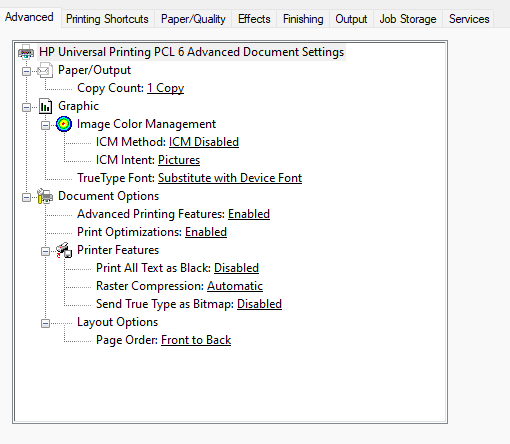Select the Send True Type as Bitmap label
This screenshot has width=510, height=444.
click(165, 304)
